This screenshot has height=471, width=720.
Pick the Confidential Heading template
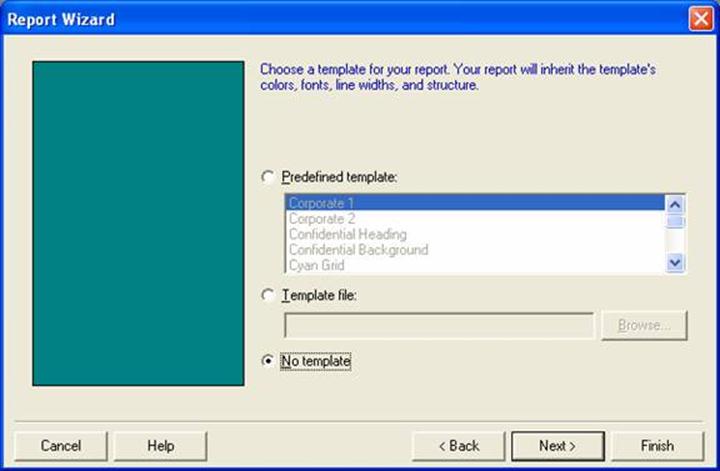475,234
